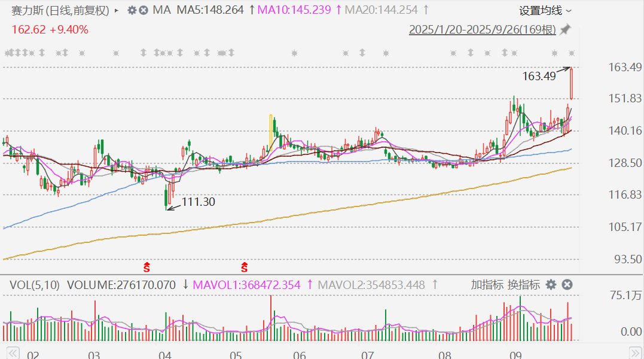
Task: Click the MA indicator label
Action: tap(161, 10)
